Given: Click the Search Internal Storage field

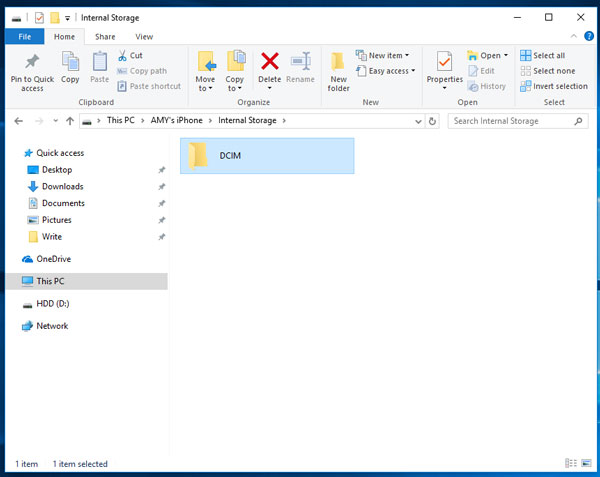Looking at the screenshot, I should pos(518,121).
